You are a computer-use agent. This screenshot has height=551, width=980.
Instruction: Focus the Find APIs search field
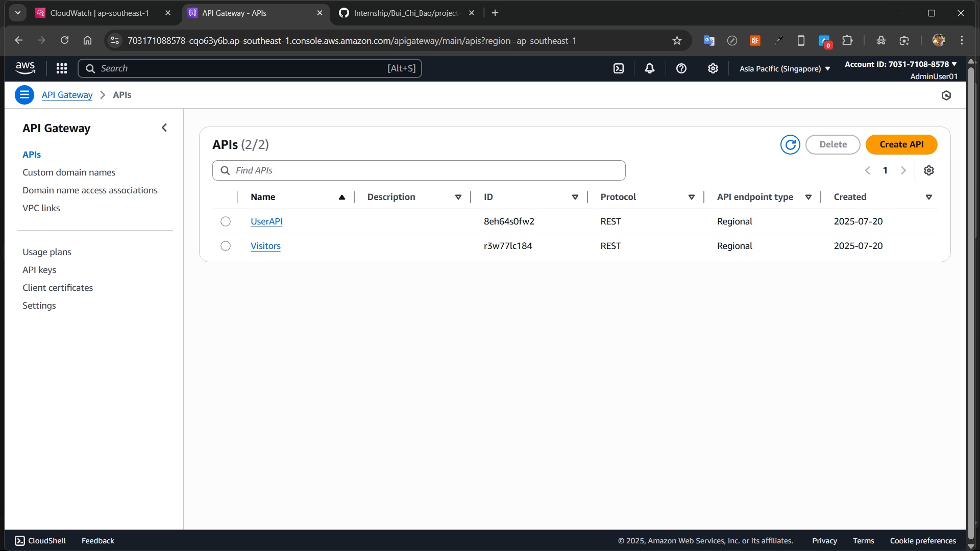(x=419, y=170)
